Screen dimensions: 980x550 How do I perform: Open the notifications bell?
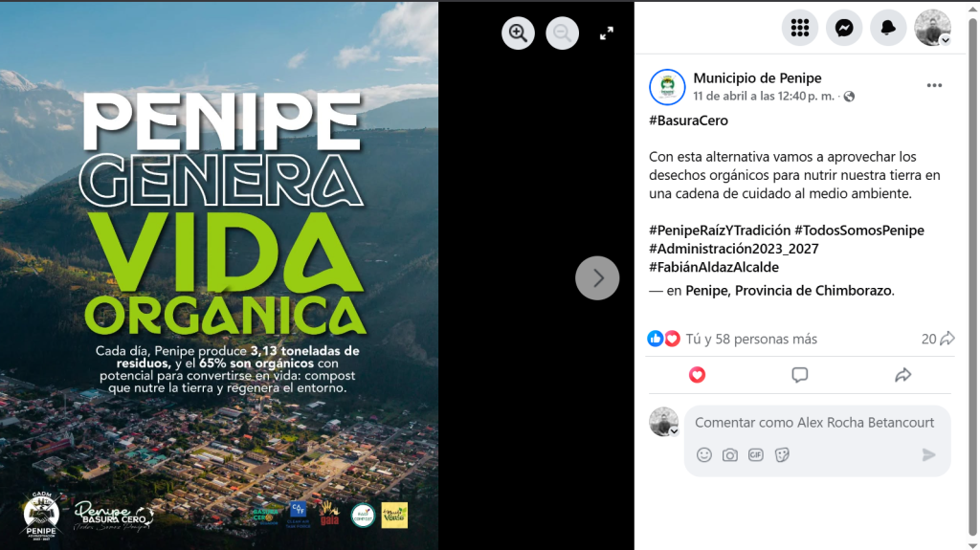coord(887,28)
